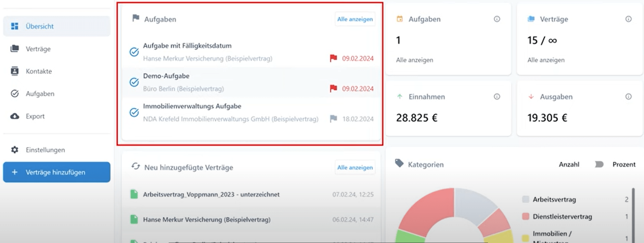Click Alle anzeigen in Neu hinzugefügte Verträge
The image size is (644, 243).
coord(355,167)
